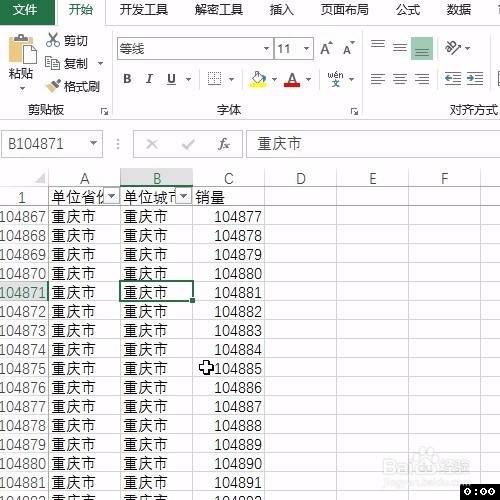Image resolution: width=500 pixels, height=500 pixels.
Task: Open text orientation dropdown arrow
Action: tap(468, 48)
